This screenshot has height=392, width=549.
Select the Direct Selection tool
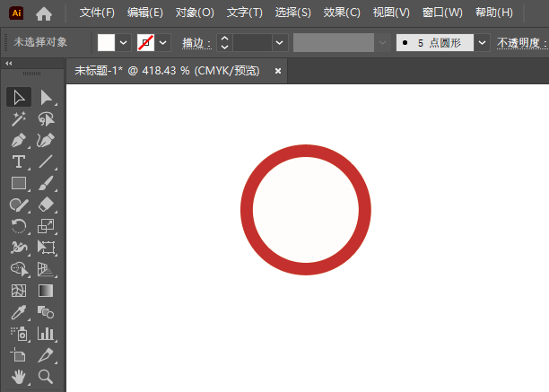pyautogui.click(x=46, y=97)
